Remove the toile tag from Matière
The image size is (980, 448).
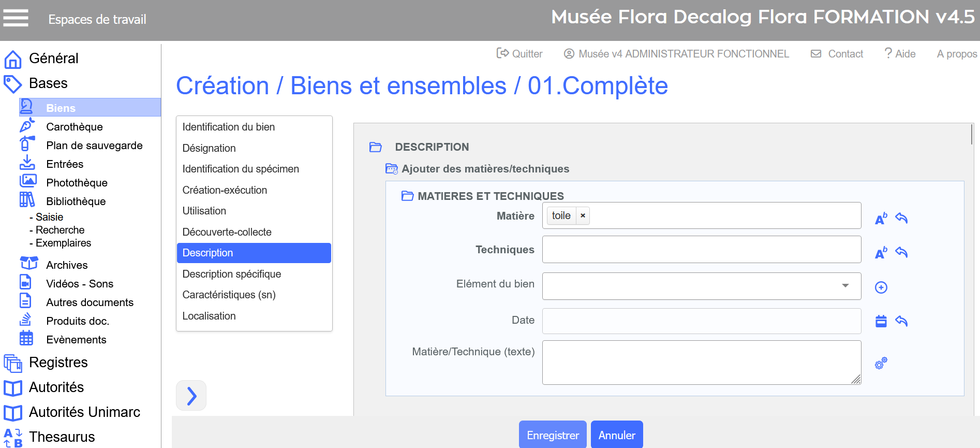583,215
